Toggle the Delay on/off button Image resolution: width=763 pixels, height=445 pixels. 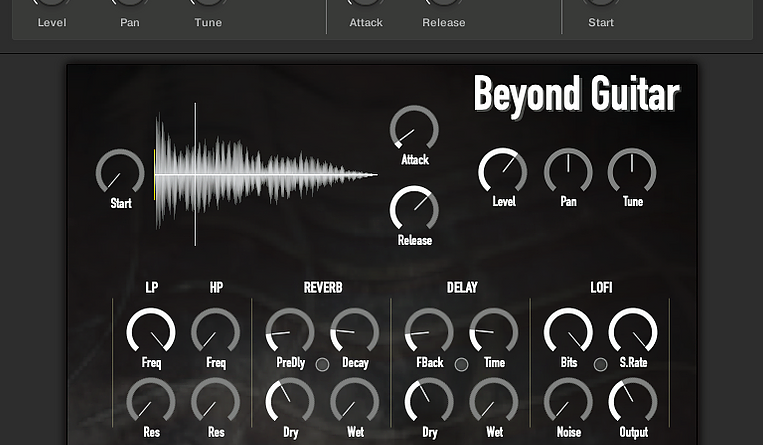[x=461, y=364]
